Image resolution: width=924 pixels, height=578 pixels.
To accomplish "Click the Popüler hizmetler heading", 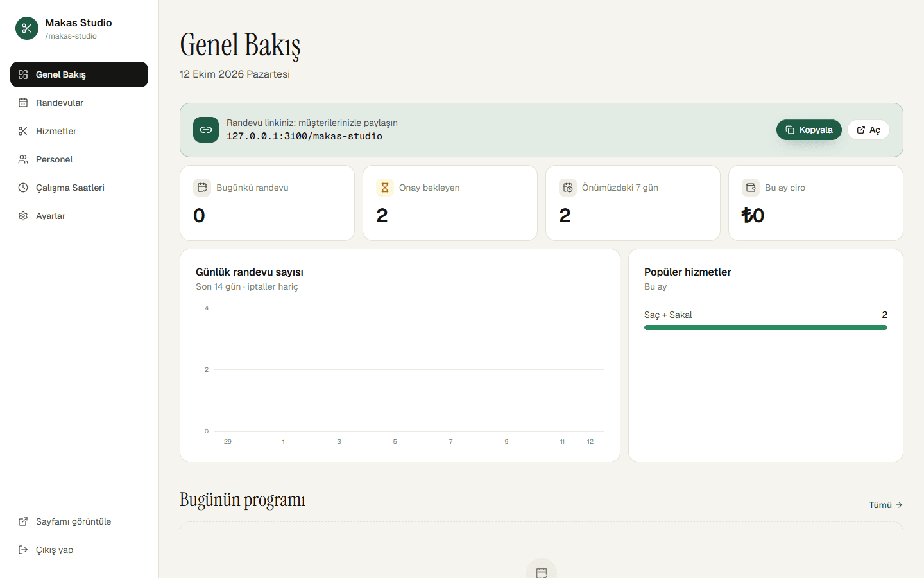I will 687,272.
